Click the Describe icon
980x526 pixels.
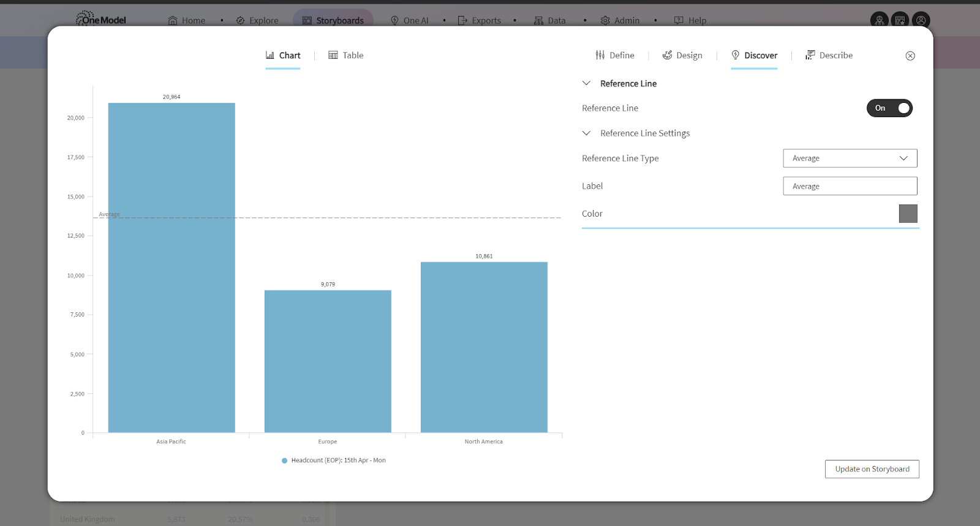(810, 55)
